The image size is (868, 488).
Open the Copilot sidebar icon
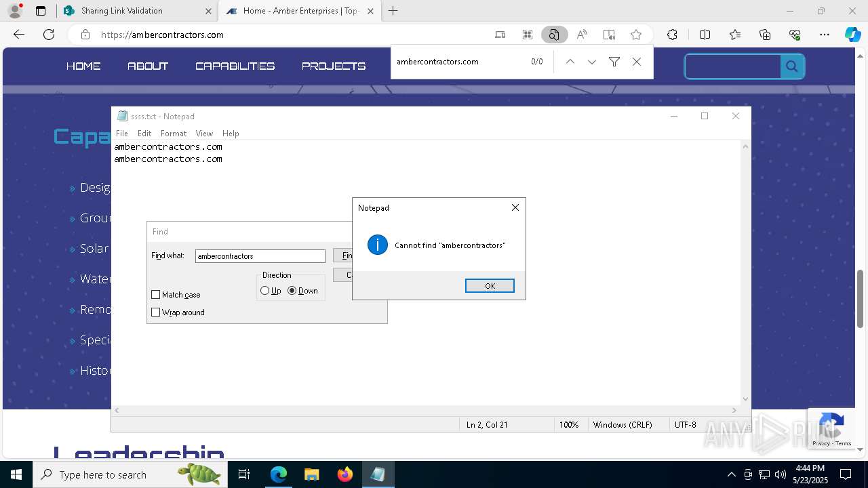(852, 35)
